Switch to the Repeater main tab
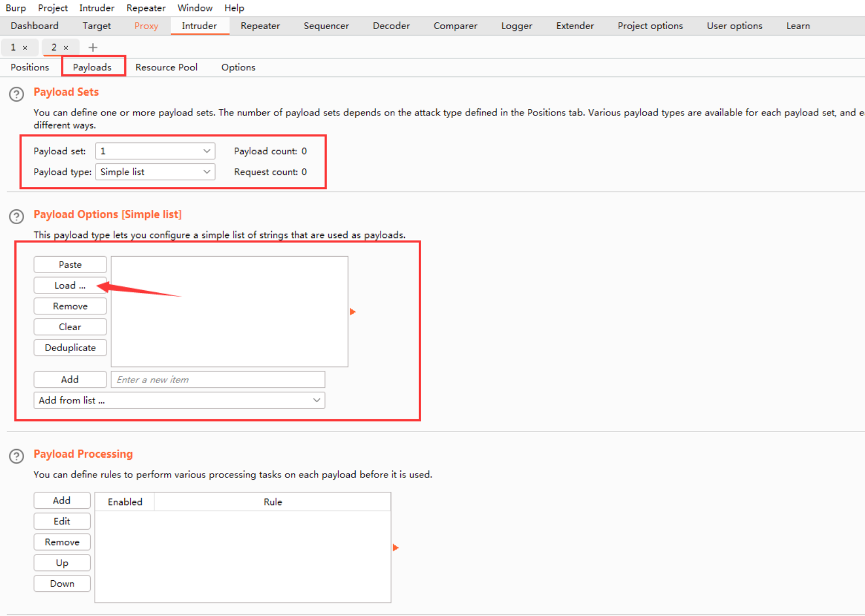Screen dimensions: 865x616 [260, 26]
